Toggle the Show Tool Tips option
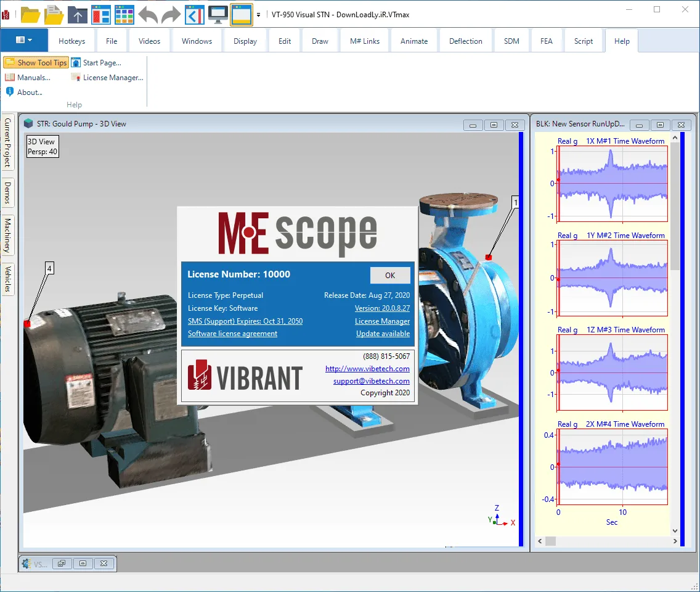The width and height of the screenshot is (700, 592). pyautogui.click(x=36, y=63)
